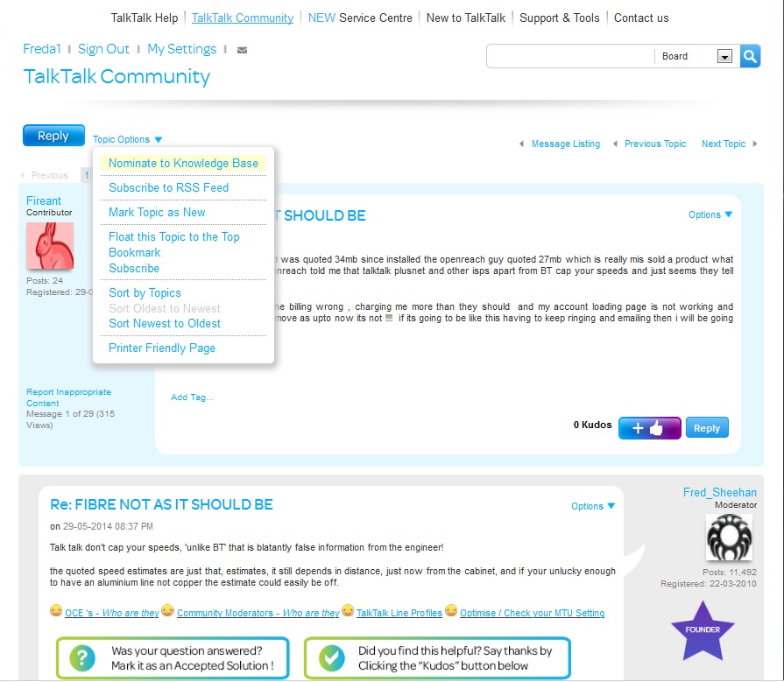Image resolution: width=784 pixels, height=682 pixels.
Task: Click the green checkmark kudos icon
Action: point(330,657)
